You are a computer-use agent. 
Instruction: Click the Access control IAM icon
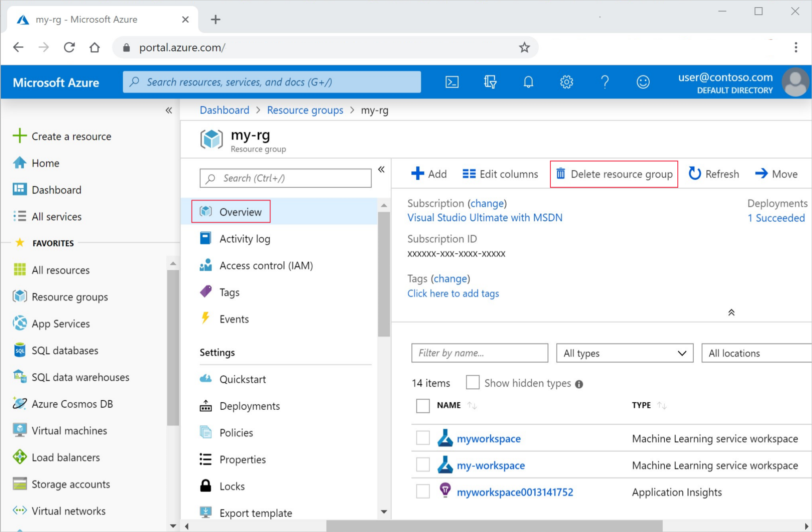(205, 265)
